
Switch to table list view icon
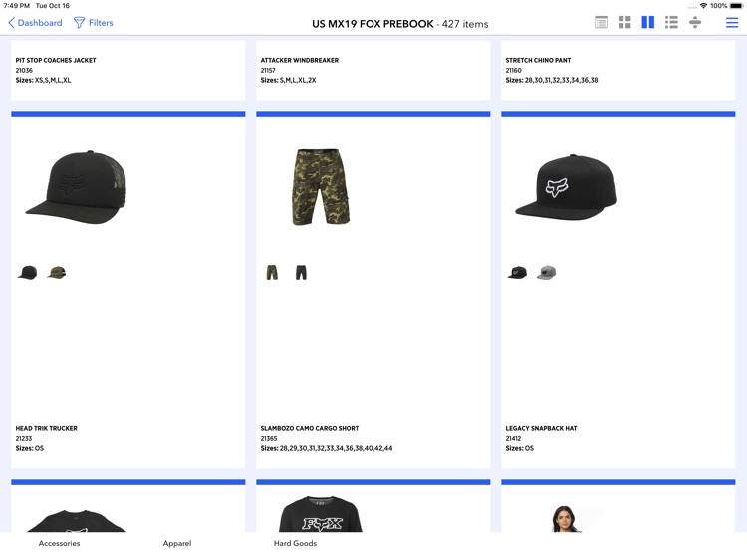(x=601, y=22)
